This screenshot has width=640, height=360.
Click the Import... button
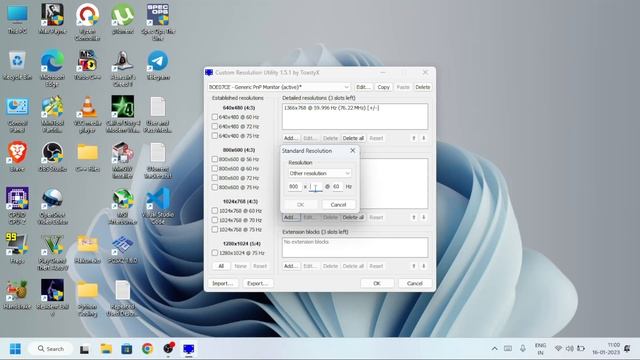click(223, 283)
